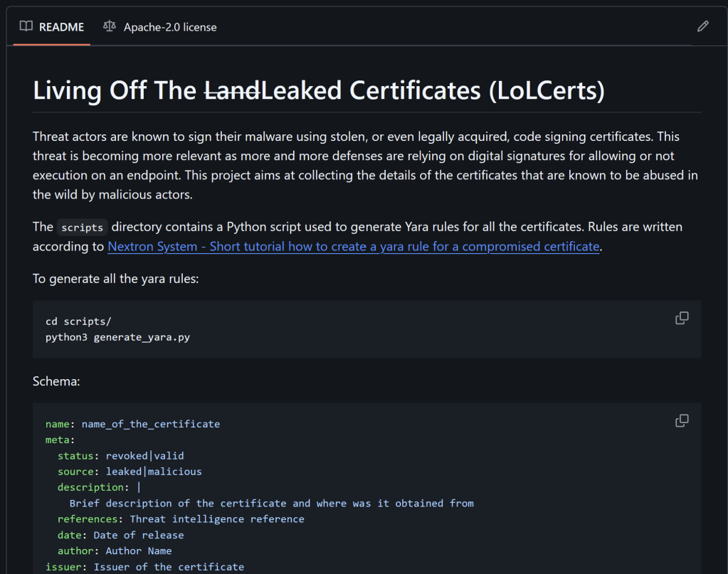Click the pencil icon to edit README
Viewport: 728px width, 574px height.
[702, 26]
